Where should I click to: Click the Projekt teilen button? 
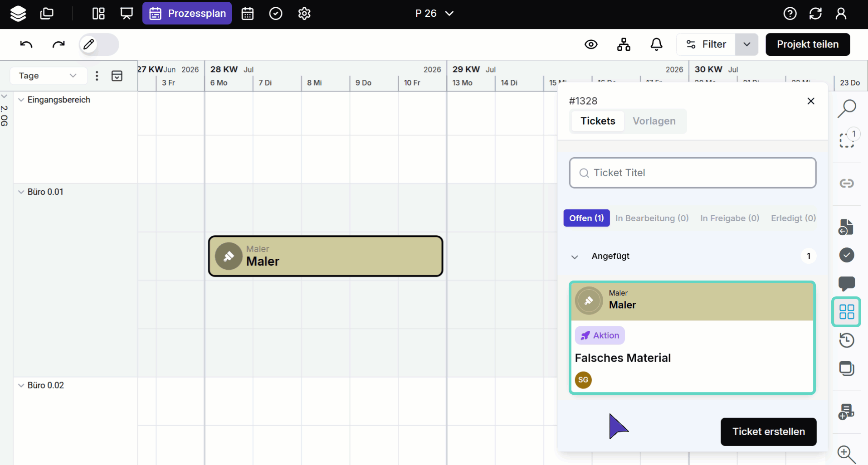(x=807, y=44)
